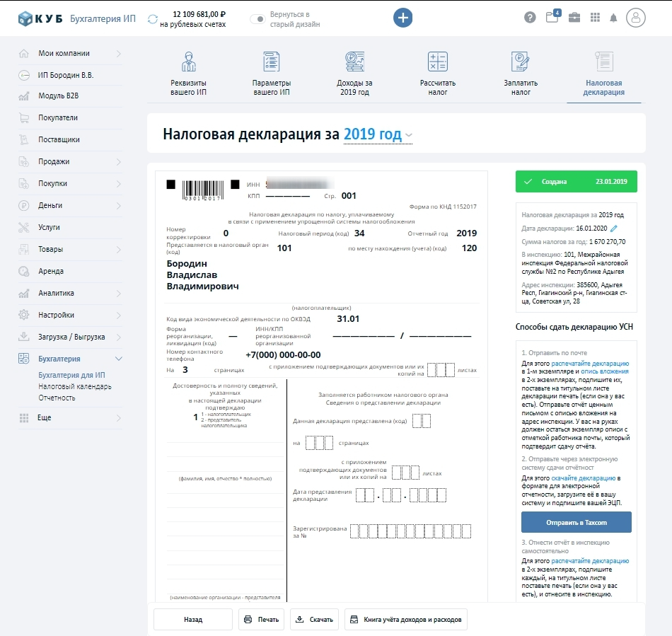Open the documents folder icon with badge 4
The image size is (672, 636).
click(552, 16)
